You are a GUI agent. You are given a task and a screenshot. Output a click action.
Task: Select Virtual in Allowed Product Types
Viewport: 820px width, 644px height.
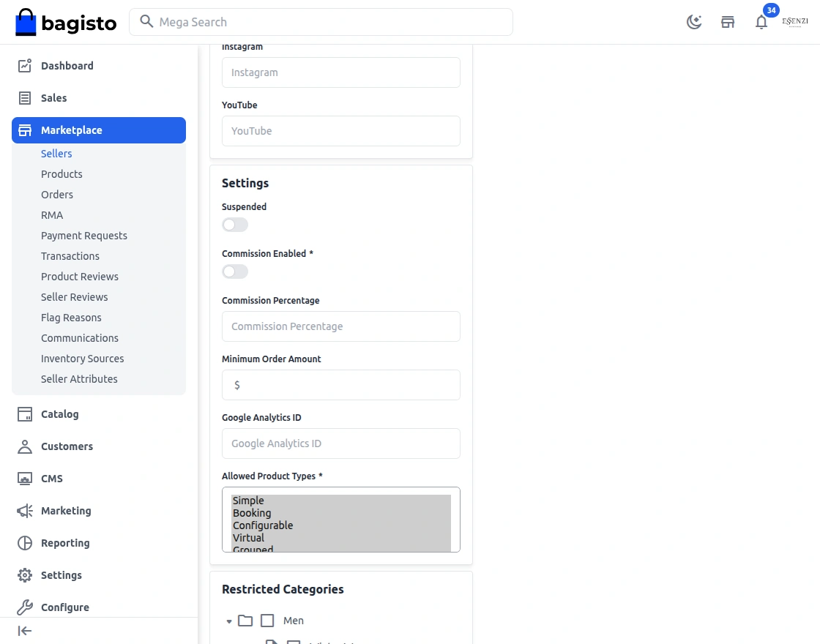(248, 538)
